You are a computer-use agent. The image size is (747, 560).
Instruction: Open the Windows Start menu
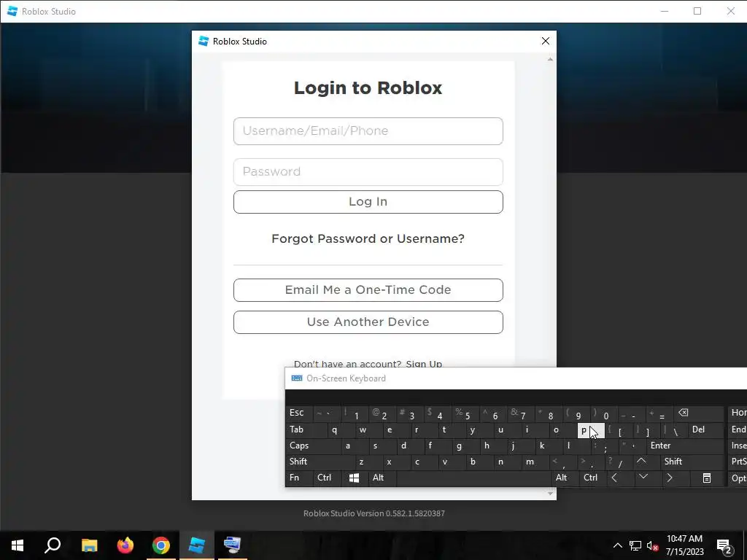pyautogui.click(x=18, y=545)
